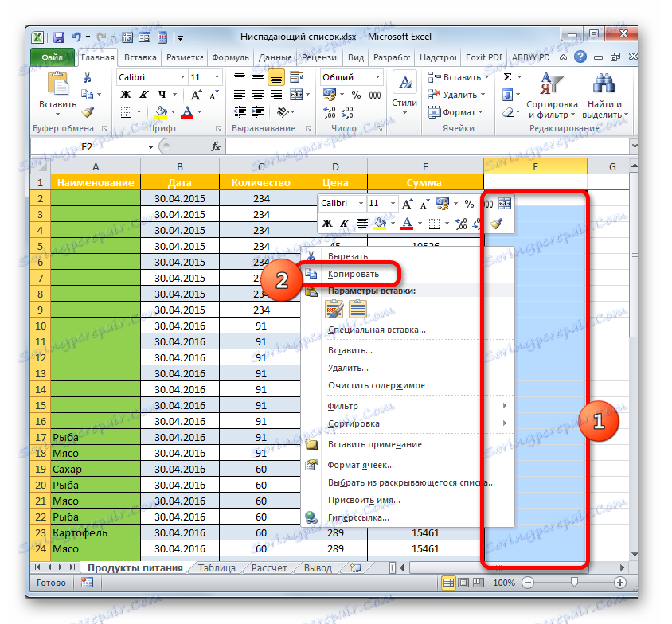Click the insert function fx icon
Image resolution: width=672 pixels, height=624 pixels.
pyautogui.click(x=216, y=147)
